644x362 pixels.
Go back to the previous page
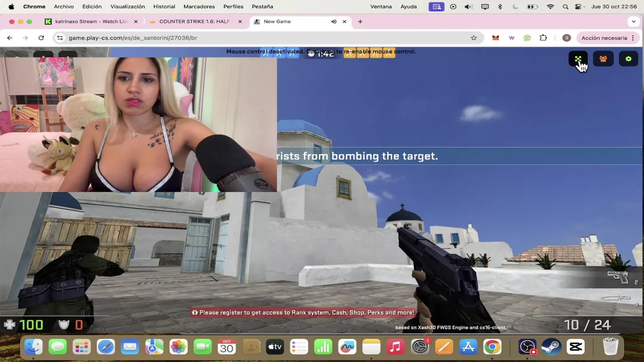tap(10, 38)
